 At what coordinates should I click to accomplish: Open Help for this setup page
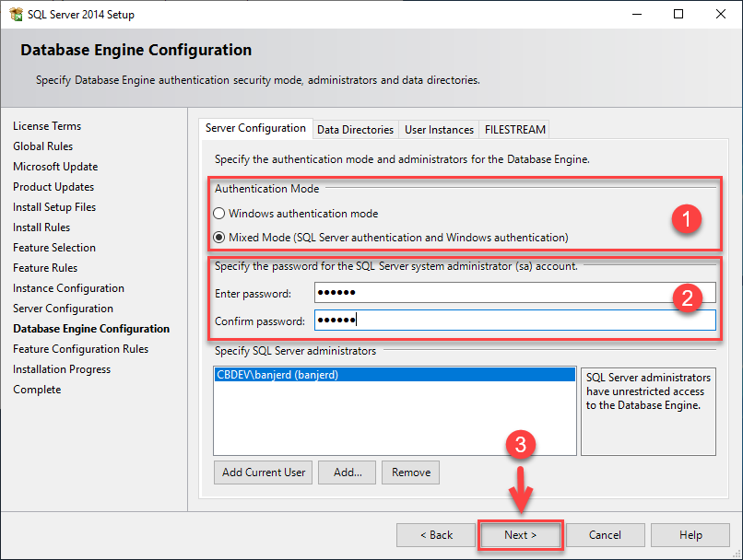coord(690,535)
